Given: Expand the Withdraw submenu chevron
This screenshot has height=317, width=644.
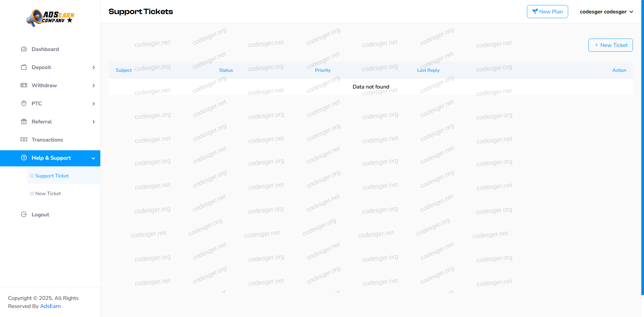Looking at the screenshot, I should coord(94,86).
